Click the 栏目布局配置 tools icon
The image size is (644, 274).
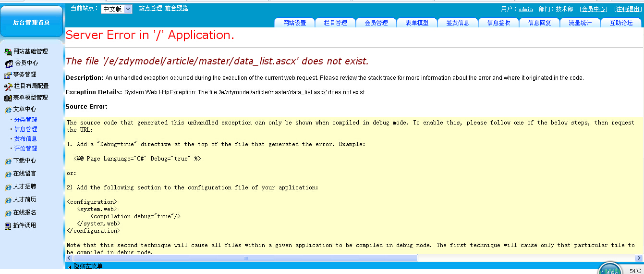8,86
